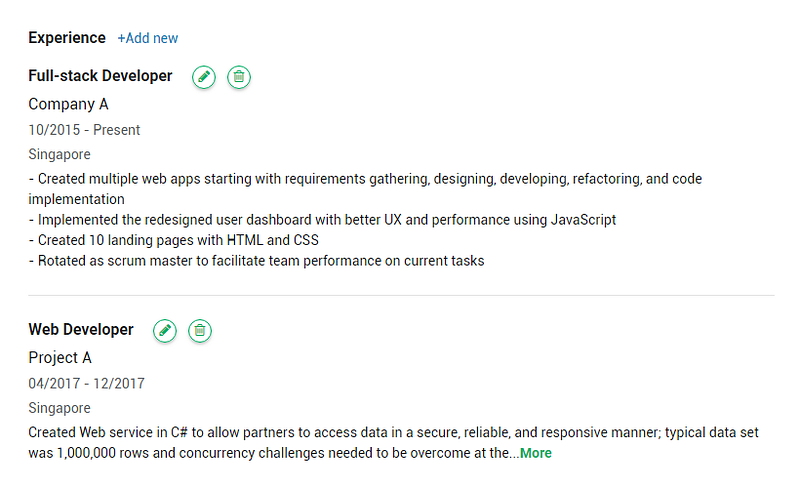Click the Web service in C# description
Image resolution: width=800 pixels, height=495 pixels.
click(x=393, y=433)
